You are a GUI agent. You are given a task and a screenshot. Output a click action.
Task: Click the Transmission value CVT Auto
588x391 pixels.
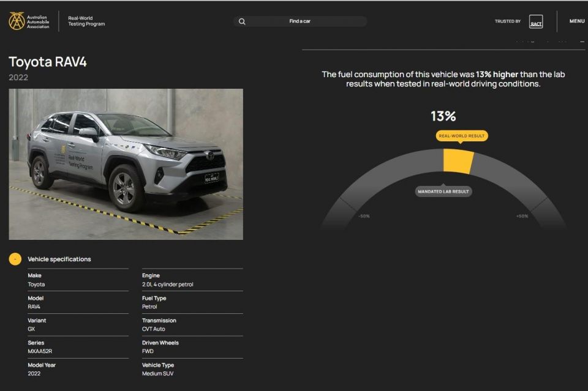coord(153,329)
